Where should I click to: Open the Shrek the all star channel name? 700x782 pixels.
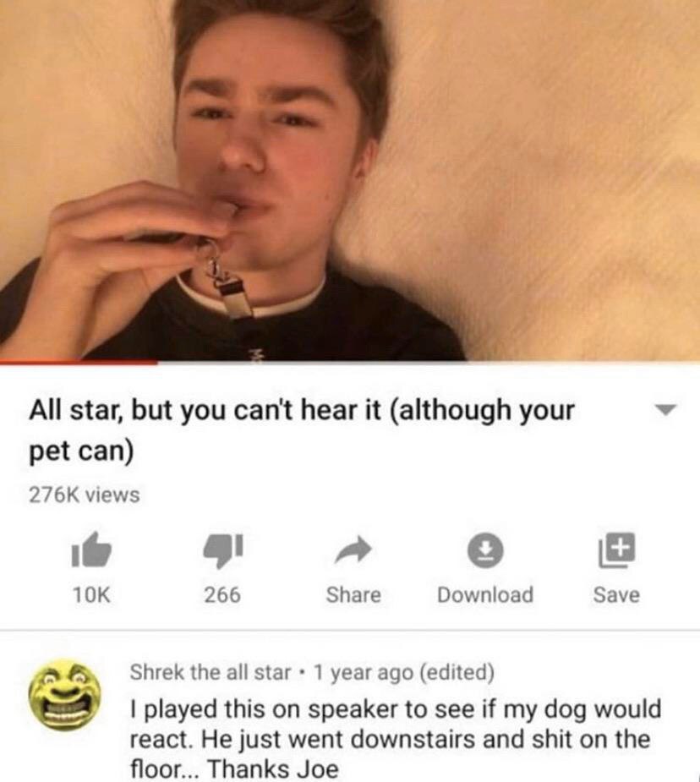tap(211, 672)
